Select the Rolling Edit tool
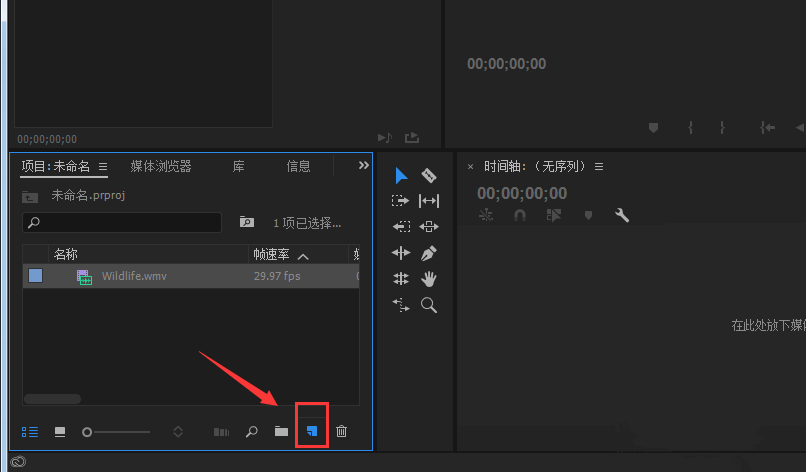 click(x=401, y=279)
